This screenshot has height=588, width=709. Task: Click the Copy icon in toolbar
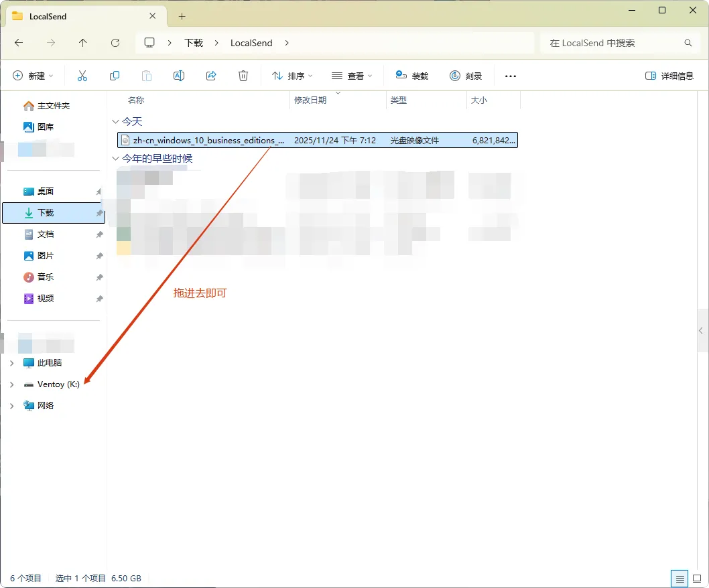[115, 76]
